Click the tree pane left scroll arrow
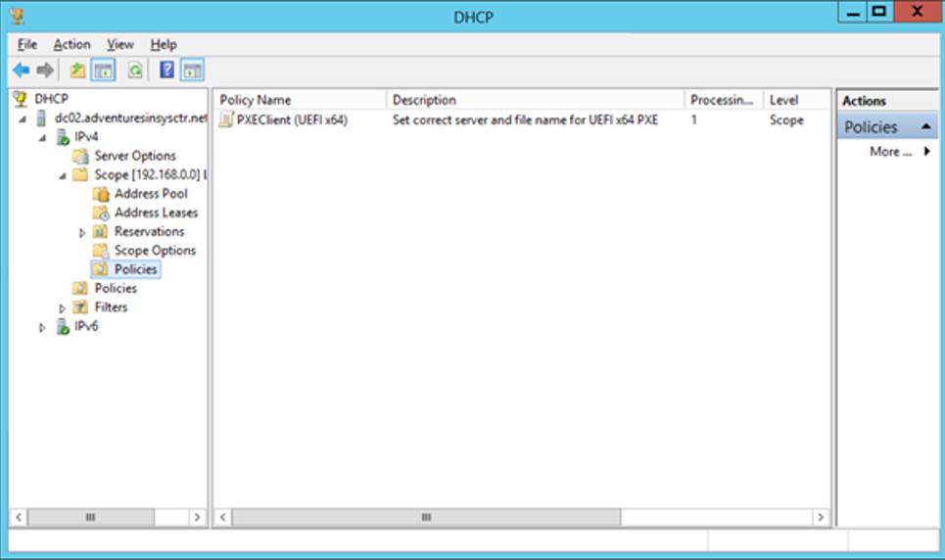 pos(19,517)
